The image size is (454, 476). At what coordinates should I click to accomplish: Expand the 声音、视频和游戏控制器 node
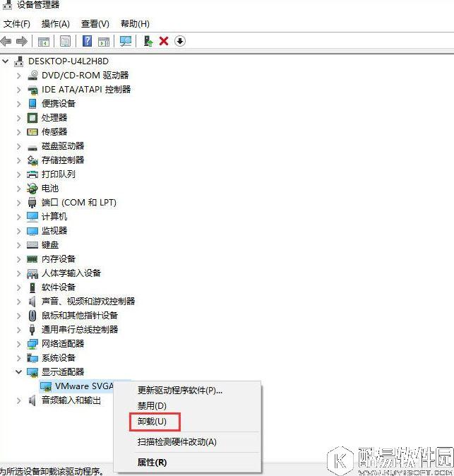(19, 302)
